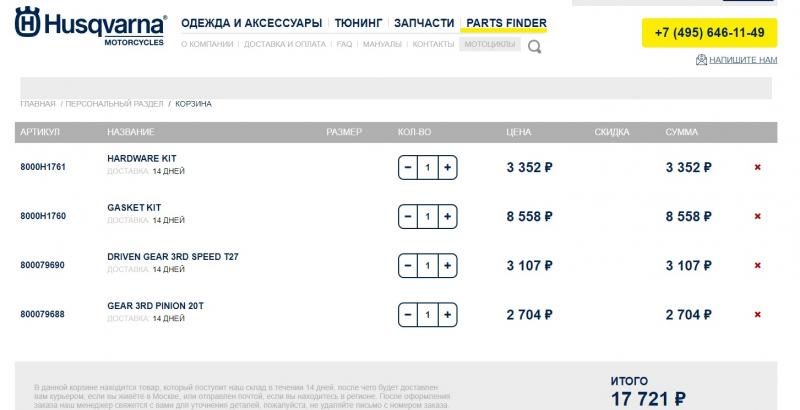Click the envelope icon beside НАПИШИТЕ НАМ

point(701,60)
